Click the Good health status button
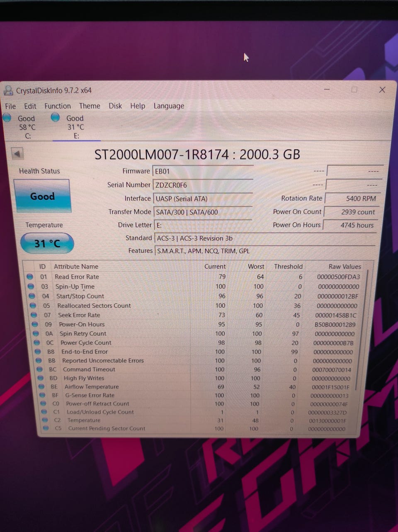Image resolution: width=398 pixels, height=532 pixels. tap(42, 196)
